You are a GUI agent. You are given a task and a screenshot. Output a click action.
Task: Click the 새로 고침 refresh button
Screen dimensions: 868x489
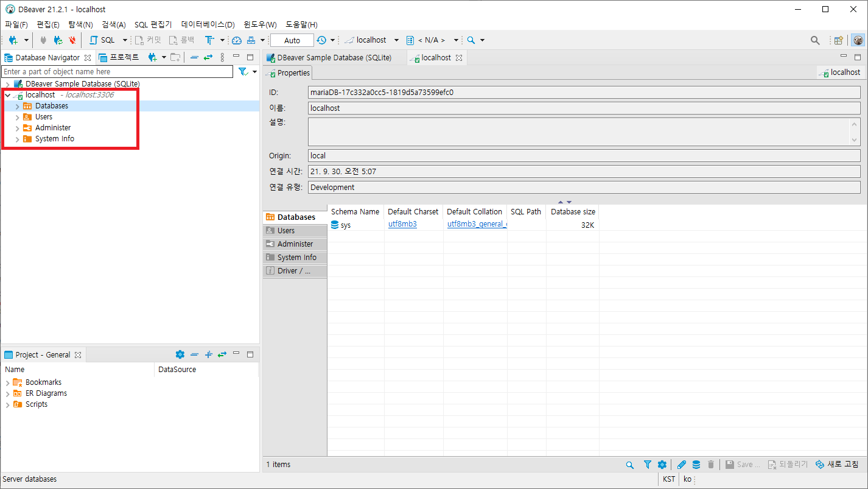click(837, 465)
